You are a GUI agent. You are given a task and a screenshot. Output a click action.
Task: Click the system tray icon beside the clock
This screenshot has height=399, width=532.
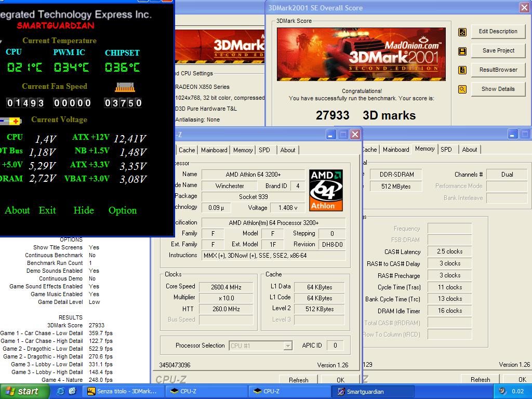[502, 391]
